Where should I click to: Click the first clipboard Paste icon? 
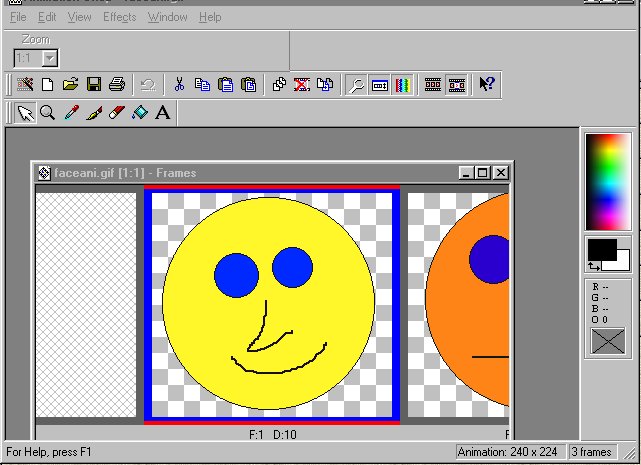pyautogui.click(x=226, y=85)
